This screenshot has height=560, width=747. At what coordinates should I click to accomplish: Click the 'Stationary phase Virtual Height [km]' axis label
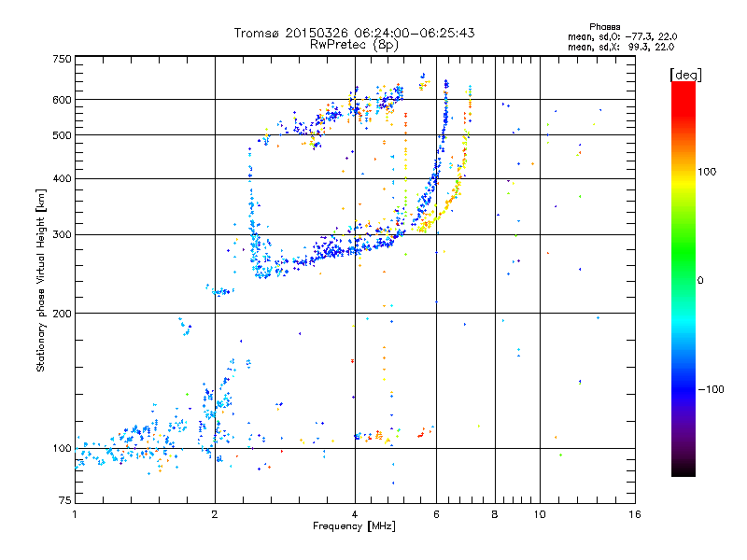[x=41, y=281]
